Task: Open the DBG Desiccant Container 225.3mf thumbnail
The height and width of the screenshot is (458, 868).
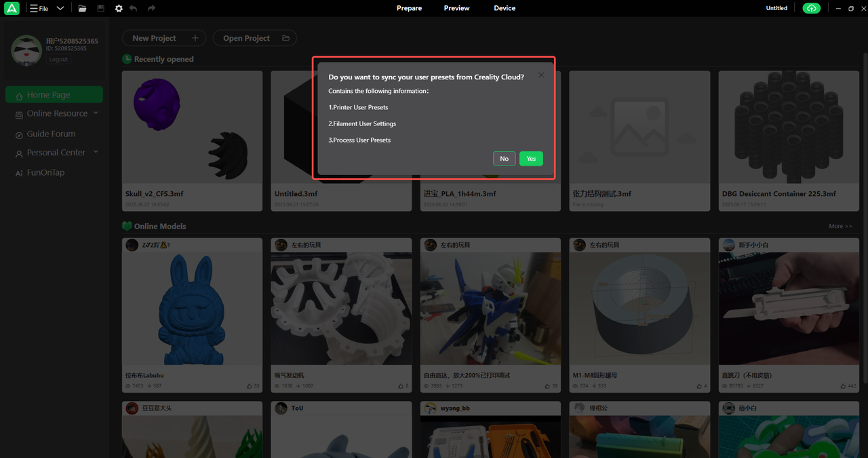Action: point(789,127)
